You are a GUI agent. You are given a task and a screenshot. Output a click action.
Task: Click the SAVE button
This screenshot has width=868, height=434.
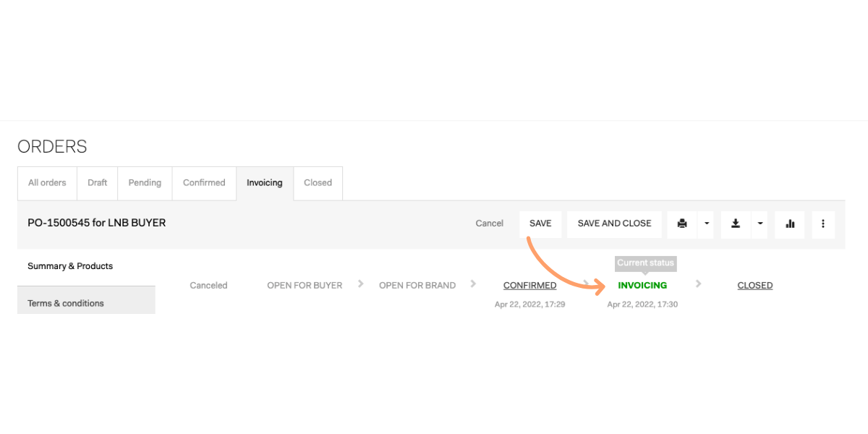(540, 224)
